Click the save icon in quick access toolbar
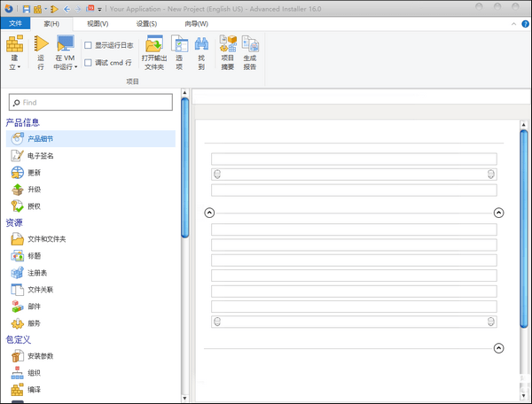This screenshot has width=532, height=404. (x=27, y=8)
